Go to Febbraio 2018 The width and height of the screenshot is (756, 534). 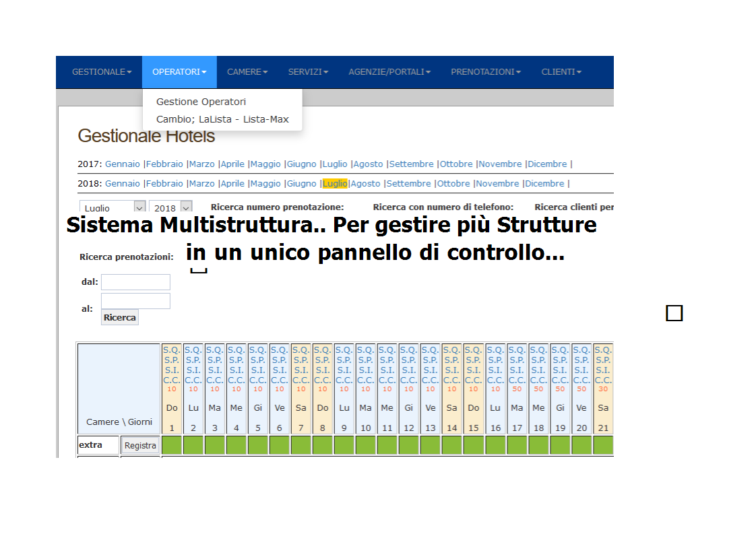tap(164, 184)
